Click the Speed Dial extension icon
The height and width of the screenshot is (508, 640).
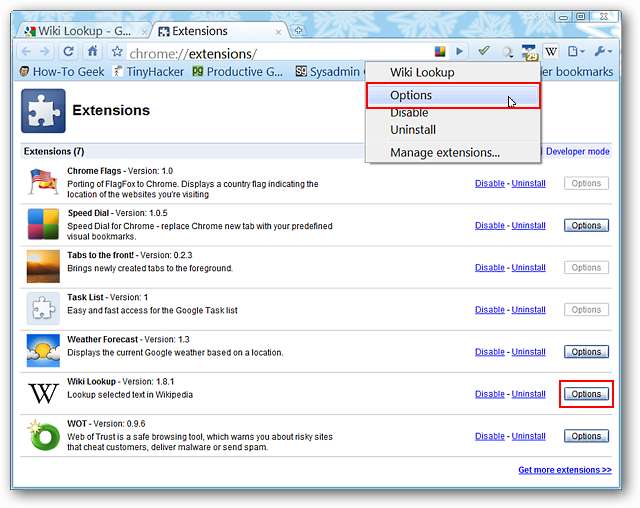pyautogui.click(x=44, y=226)
